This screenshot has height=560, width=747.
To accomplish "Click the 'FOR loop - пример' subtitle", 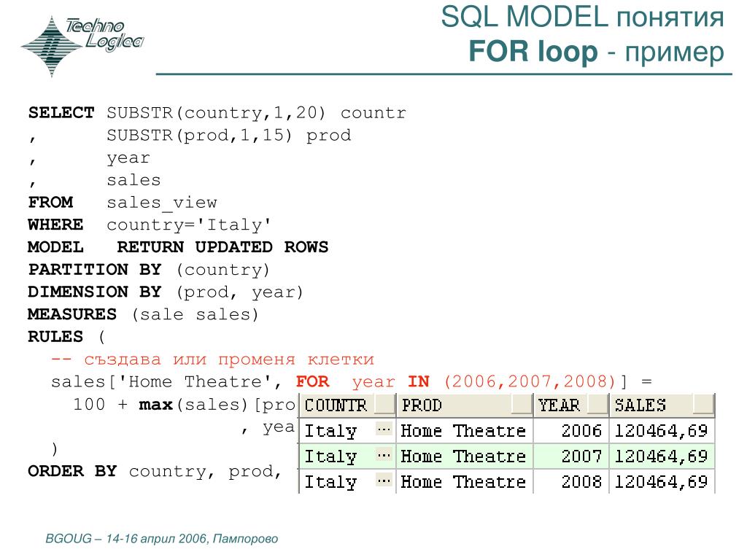I will tap(596, 52).
